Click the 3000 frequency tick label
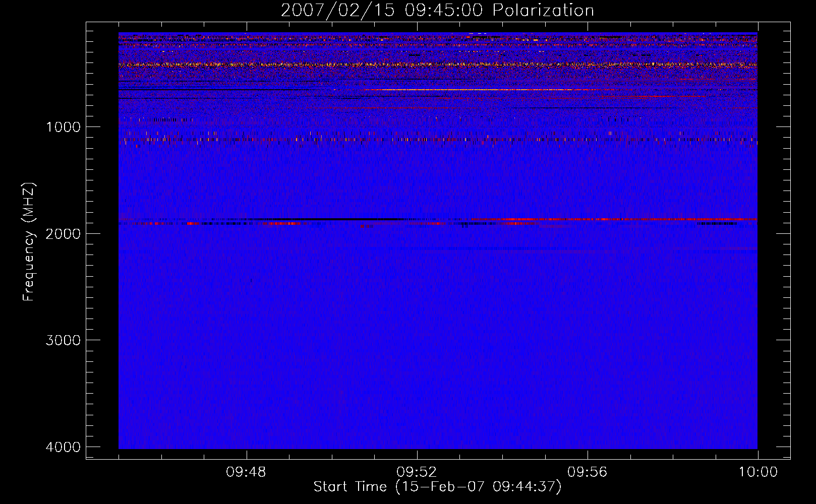 point(63,340)
